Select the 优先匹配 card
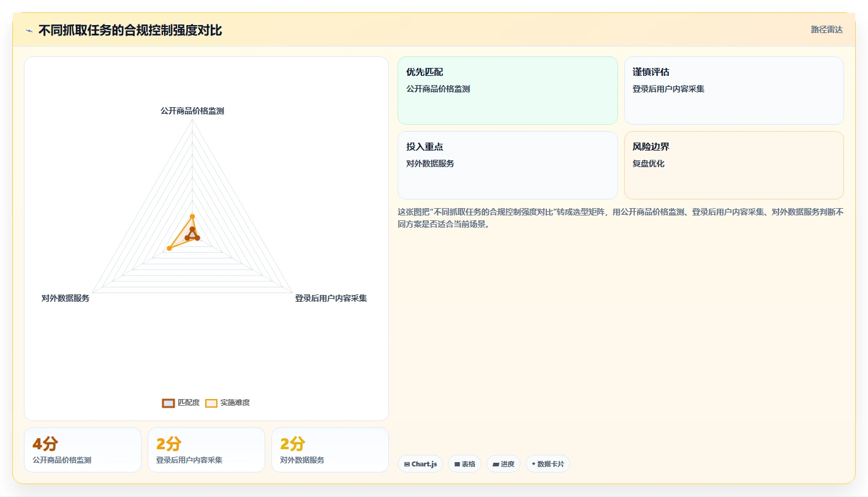The height and width of the screenshot is (497, 868). 508,91
